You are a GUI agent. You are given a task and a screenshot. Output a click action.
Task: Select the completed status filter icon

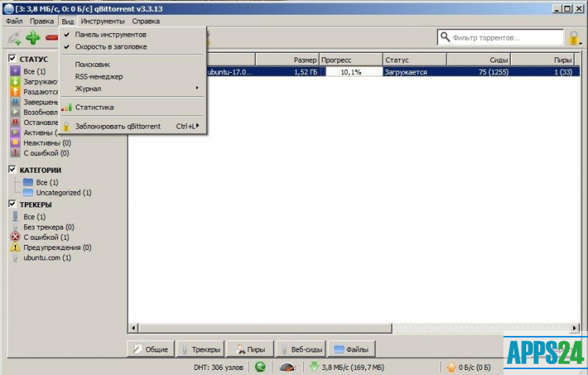point(15,101)
